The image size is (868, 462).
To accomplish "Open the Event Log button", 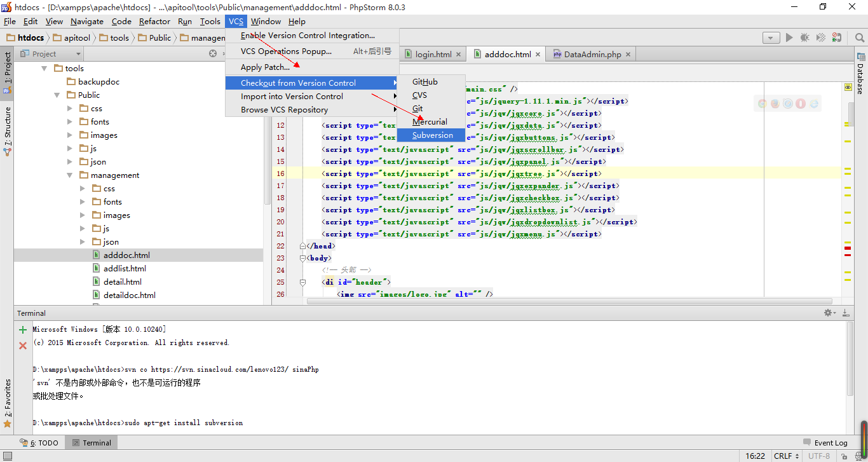I will (x=825, y=443).
